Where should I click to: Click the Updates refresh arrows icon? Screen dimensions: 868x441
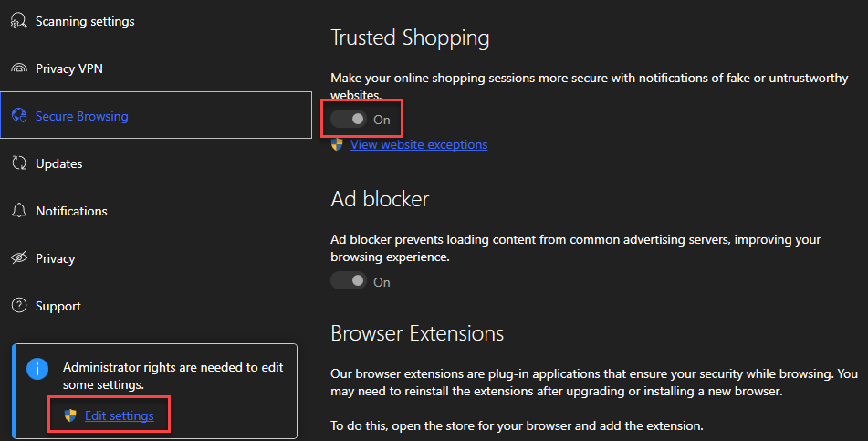18,163
